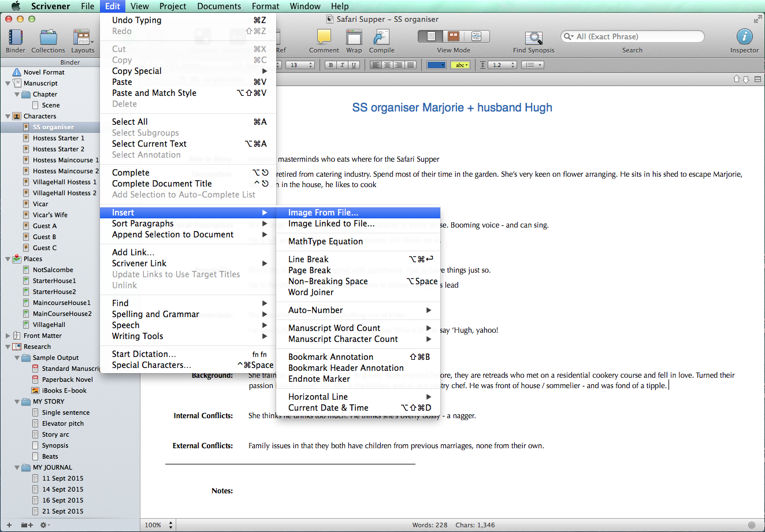The width and height of the screenshot is (765, 532).
Task: Choose Image From File in Insert submenu
Action: coord(358,213)
